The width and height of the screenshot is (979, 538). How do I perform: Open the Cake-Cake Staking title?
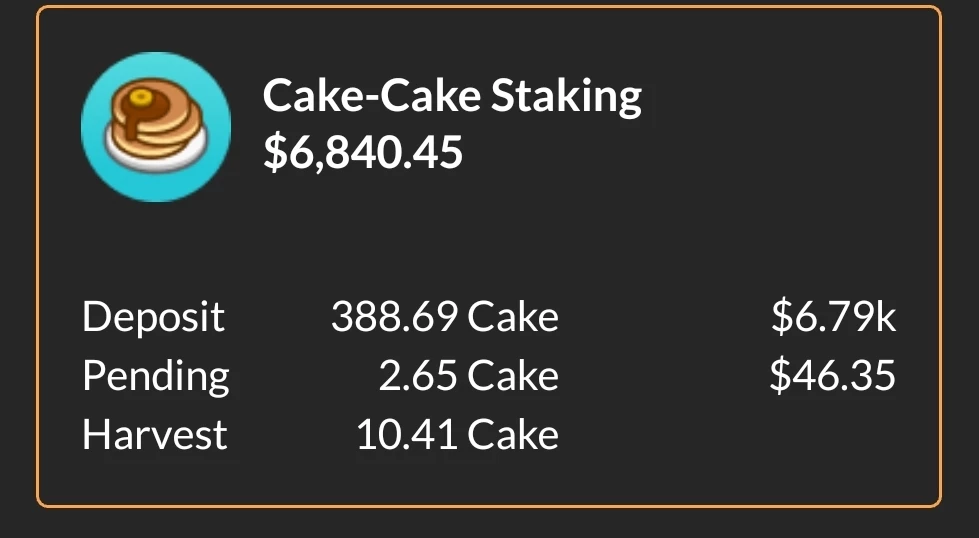(x=452, y=97)
